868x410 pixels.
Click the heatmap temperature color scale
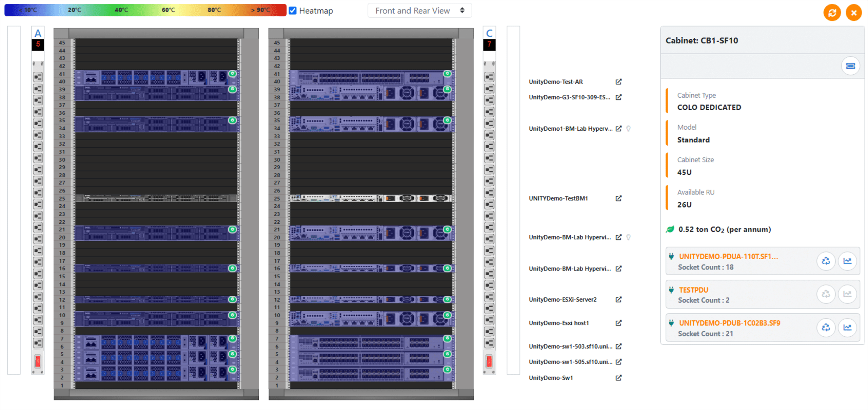[x=145, y=10]
